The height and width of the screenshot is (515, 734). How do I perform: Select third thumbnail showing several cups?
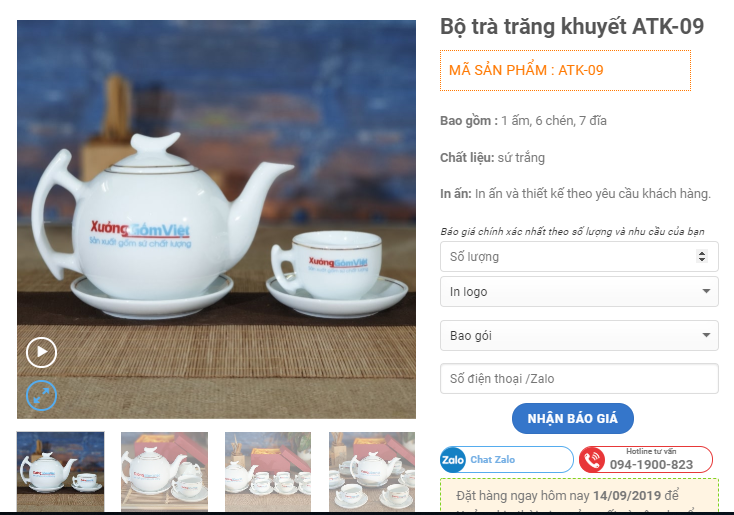tap(268, 471)
